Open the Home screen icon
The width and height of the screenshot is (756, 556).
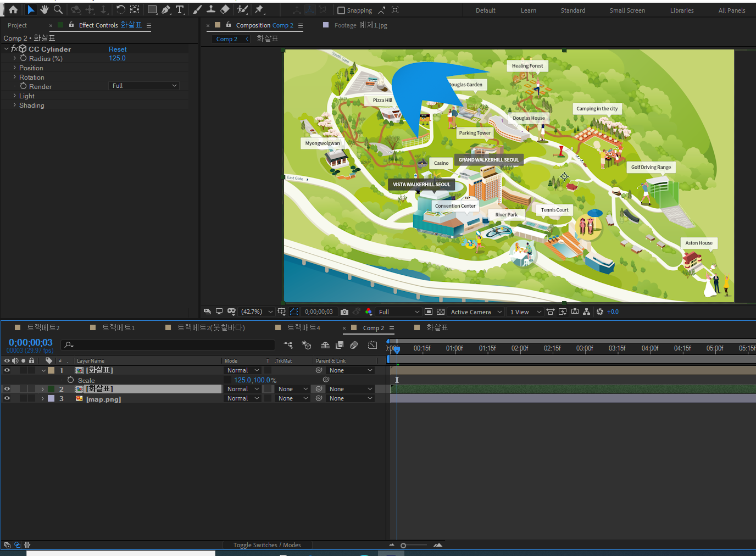[x=13, y=9]
